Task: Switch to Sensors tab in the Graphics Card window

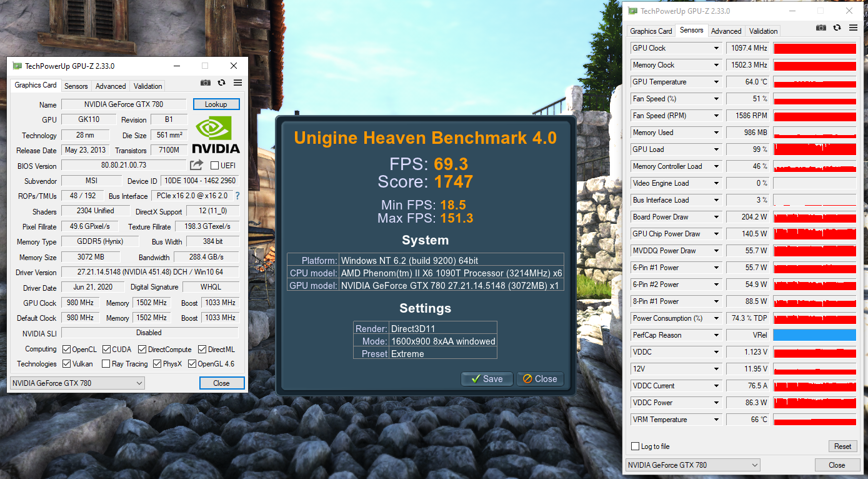Action: point(76,86)
